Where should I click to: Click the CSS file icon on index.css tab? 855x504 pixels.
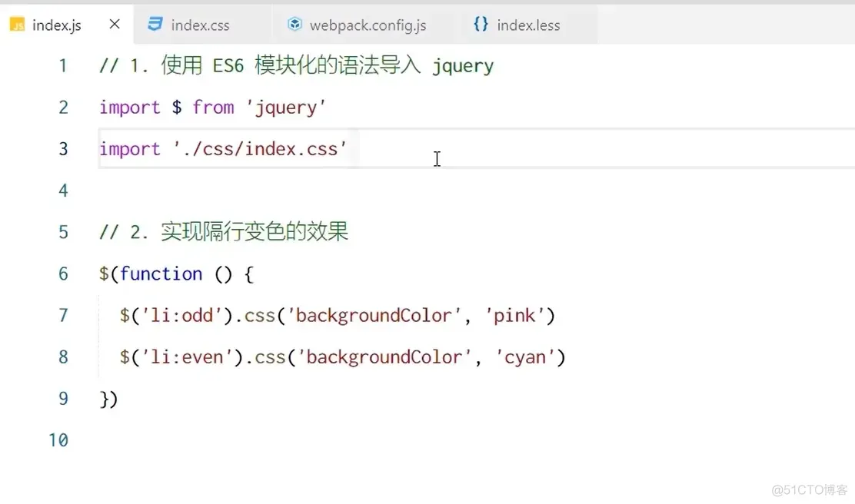(155, 24)
